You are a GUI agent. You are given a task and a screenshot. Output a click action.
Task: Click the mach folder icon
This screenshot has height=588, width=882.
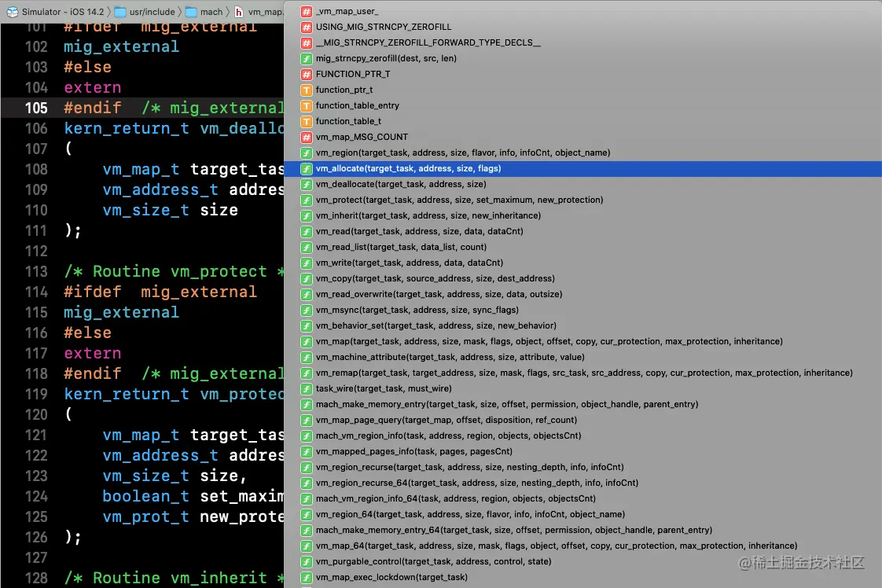click(x=191, y=12)
